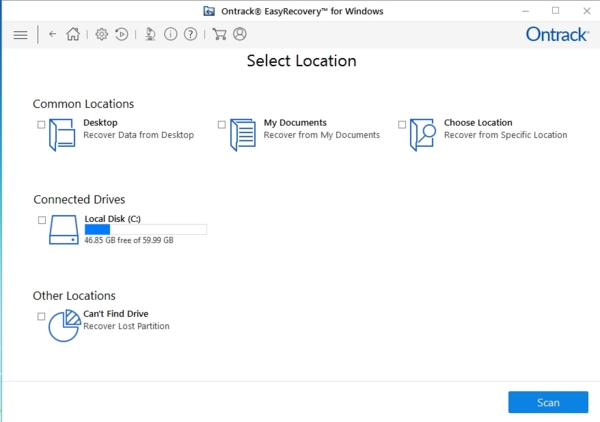Select the 'Desktop' label

100,123
